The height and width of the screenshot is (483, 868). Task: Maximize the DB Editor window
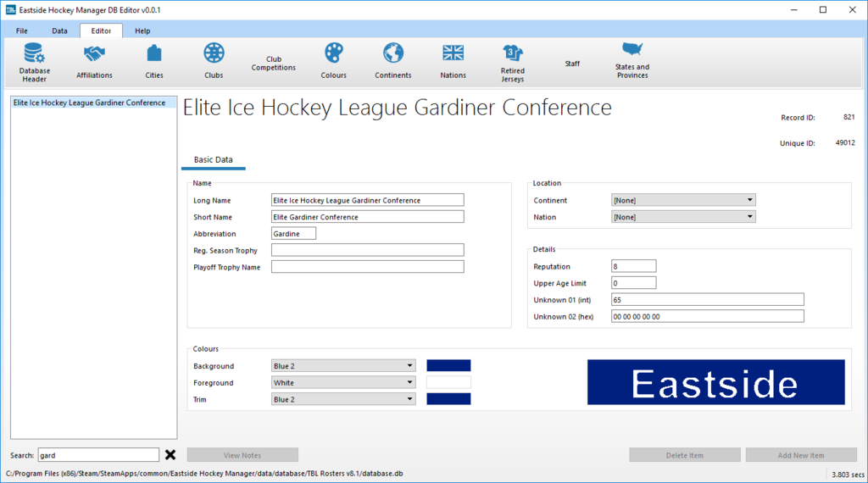coord(823,10)
